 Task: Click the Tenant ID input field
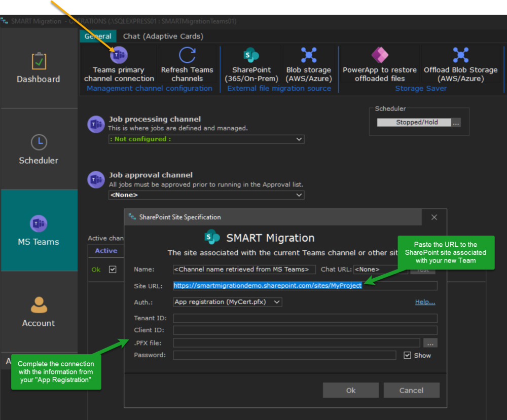305,318
